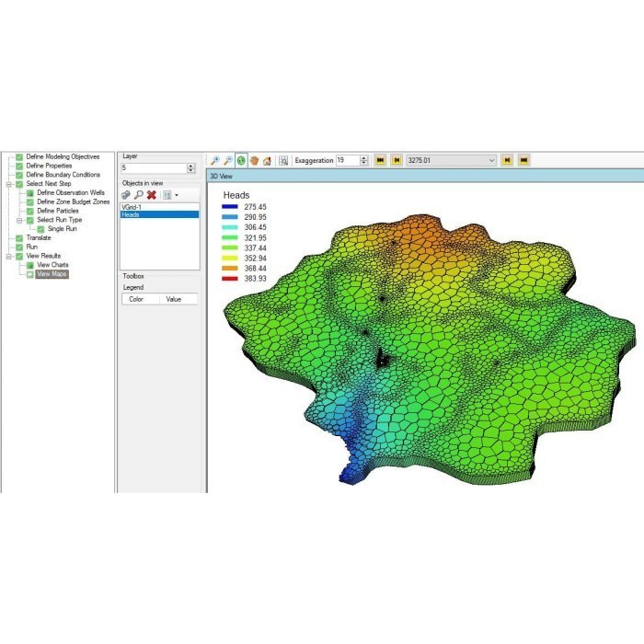Step to next time step
Image resolution: width=644 pixels, height=644 pixels.
tap(507, 160)
